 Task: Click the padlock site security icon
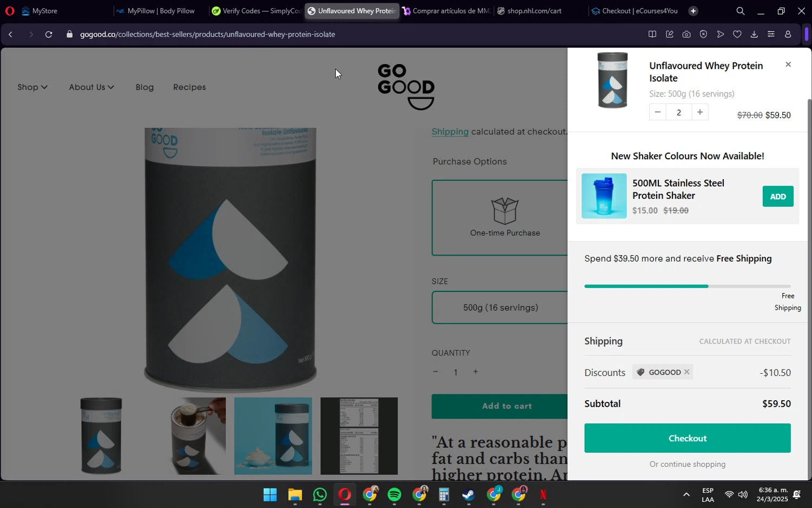69,34
